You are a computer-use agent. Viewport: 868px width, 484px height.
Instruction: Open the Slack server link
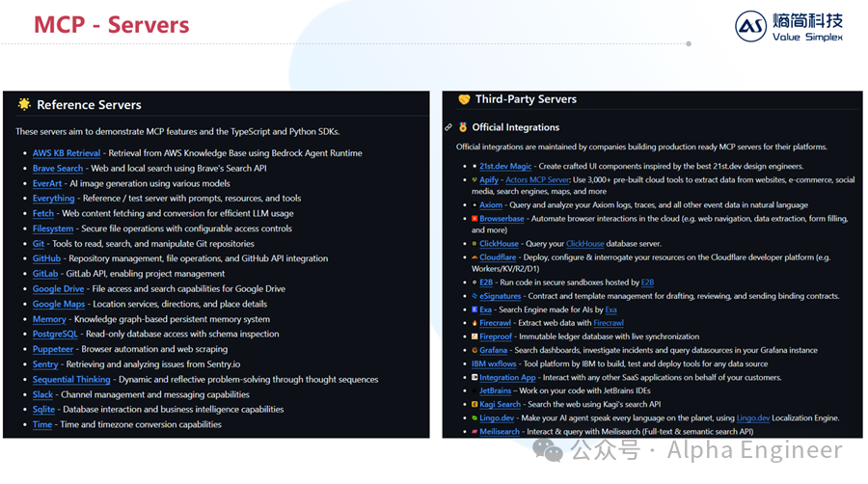pos(42,395)
